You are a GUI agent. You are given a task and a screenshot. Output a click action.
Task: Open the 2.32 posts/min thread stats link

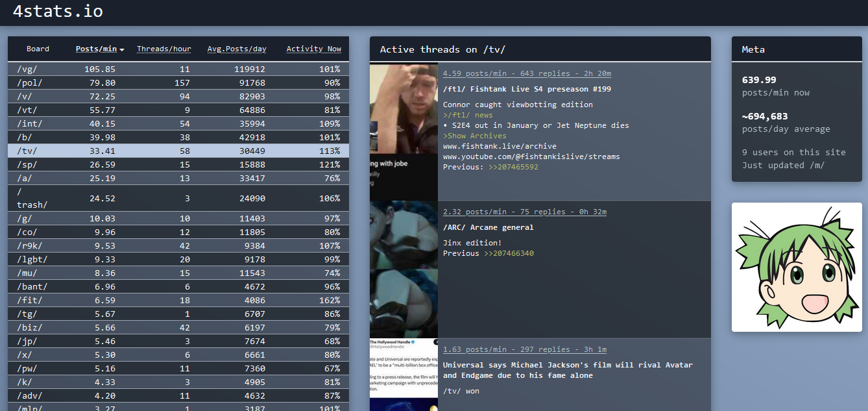click(524, 212)
